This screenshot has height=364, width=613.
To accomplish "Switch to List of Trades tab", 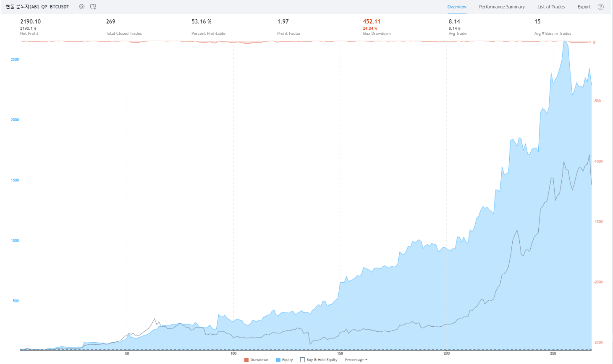I will (x=551, y=7).
